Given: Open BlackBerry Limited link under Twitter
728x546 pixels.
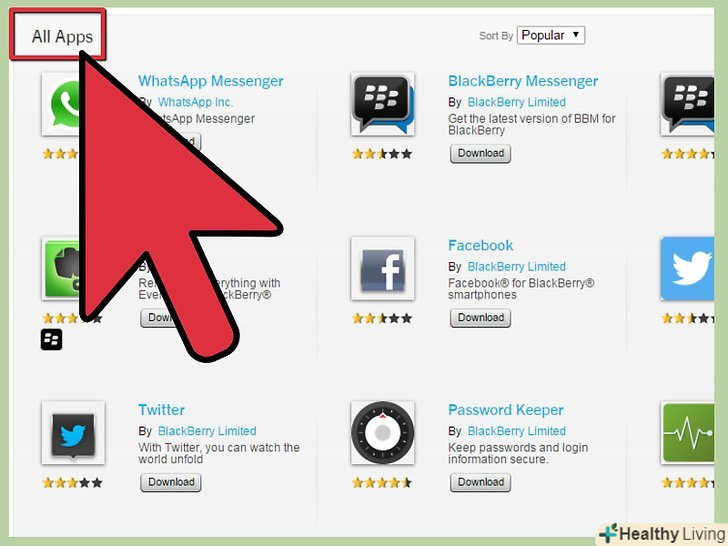Looking at the screenshot, I should pos(207,431).
